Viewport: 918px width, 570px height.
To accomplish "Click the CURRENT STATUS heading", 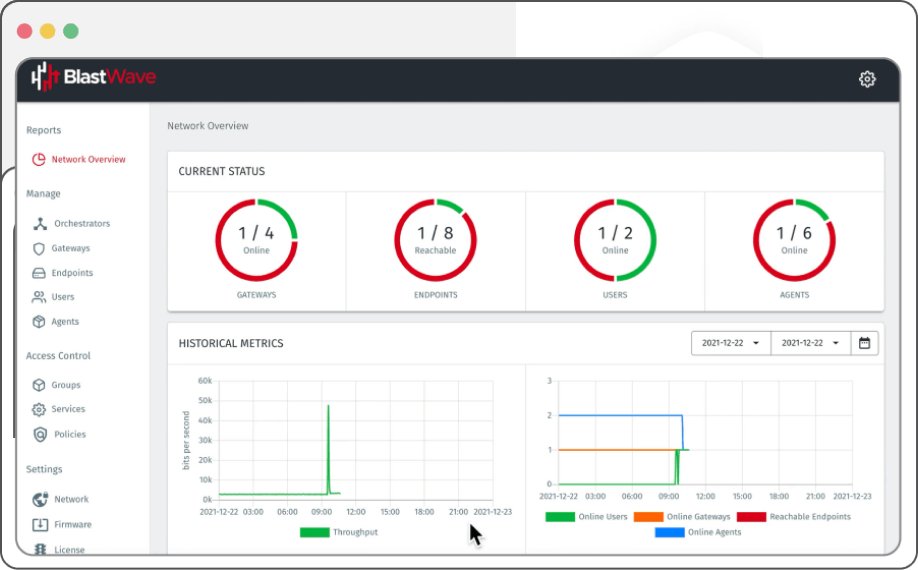I will click(221, 171).
